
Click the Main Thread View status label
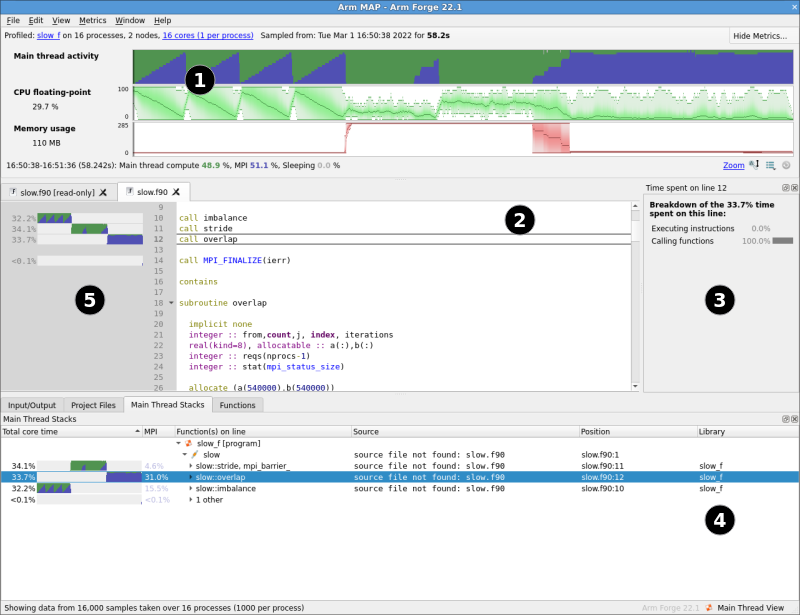[x=751, y=608]
